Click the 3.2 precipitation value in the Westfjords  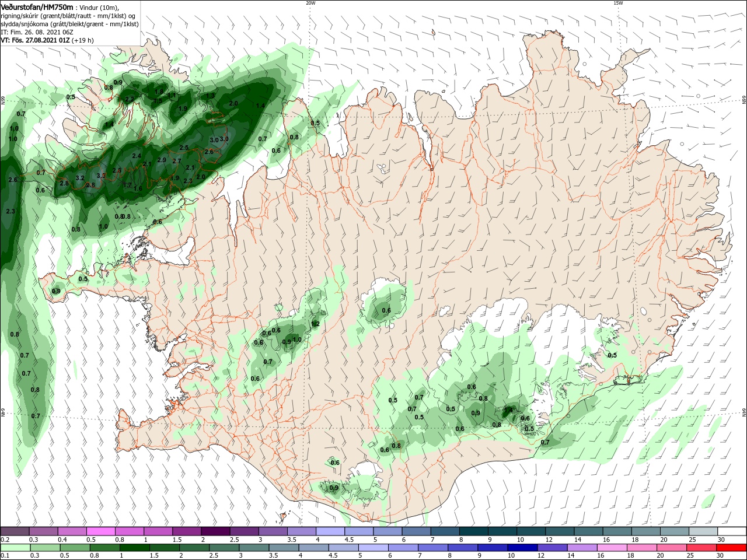tap(80, 178)
